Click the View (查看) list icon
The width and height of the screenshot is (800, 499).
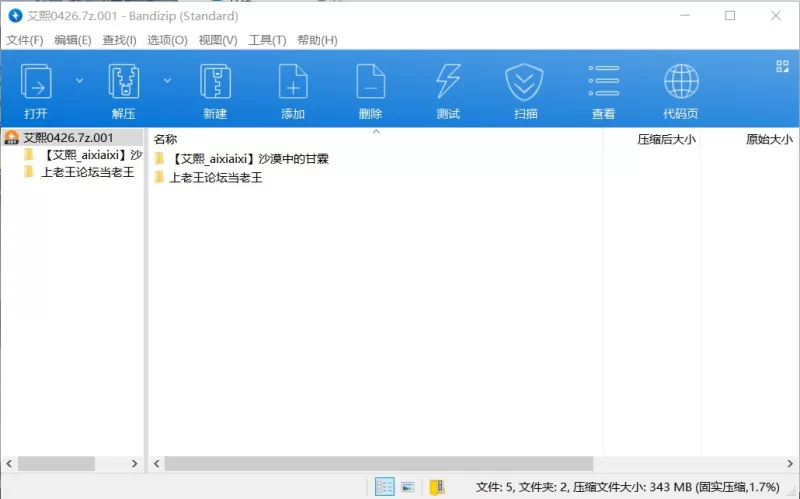[x=604, y=81]
